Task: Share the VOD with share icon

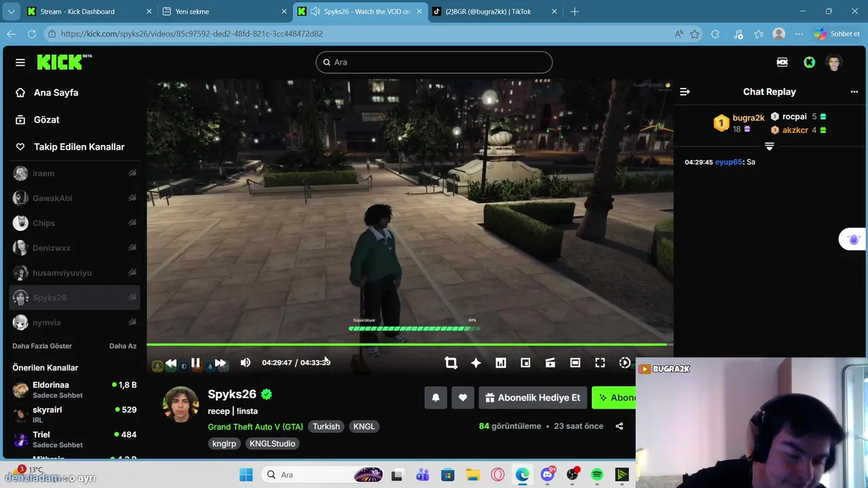Action: pyautogui.click(x=619, y=426)
